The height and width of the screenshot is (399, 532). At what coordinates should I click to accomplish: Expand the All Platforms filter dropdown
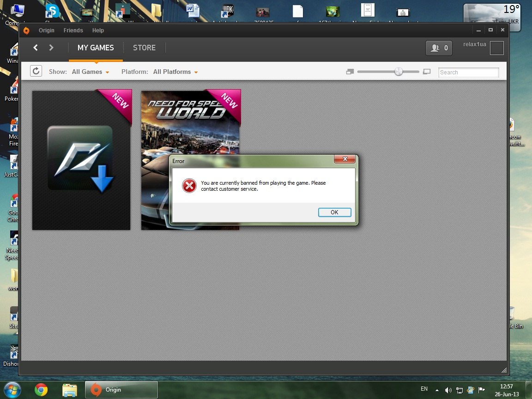(x=175, y=72)
